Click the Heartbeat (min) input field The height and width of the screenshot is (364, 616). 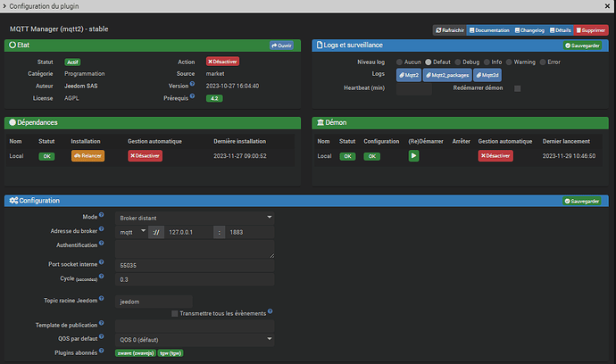tap(413, 88)
